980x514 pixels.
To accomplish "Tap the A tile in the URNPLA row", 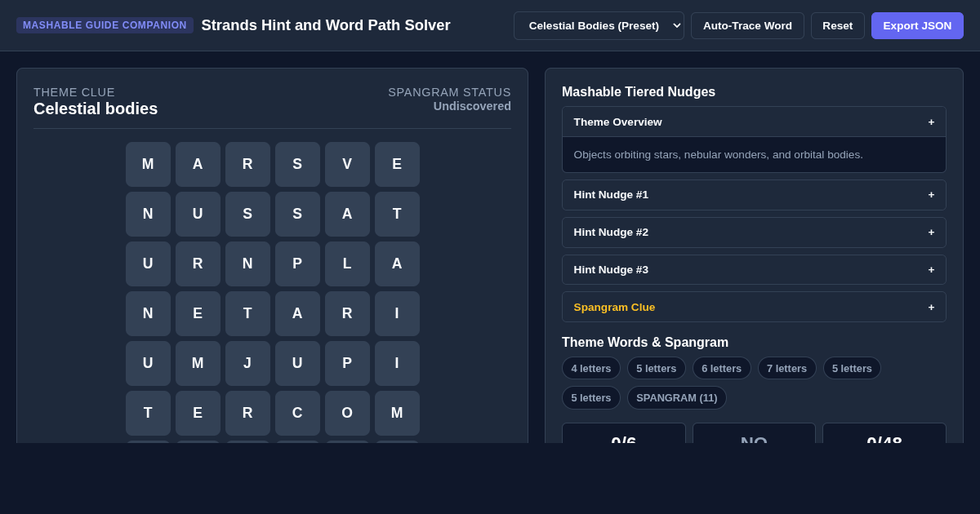I will point(397,264).
